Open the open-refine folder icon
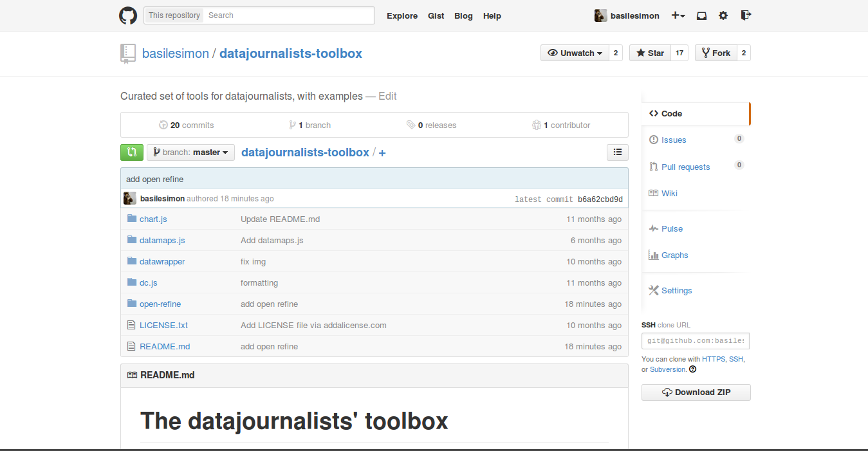This screenshot has width=868, height=451. 132,304
